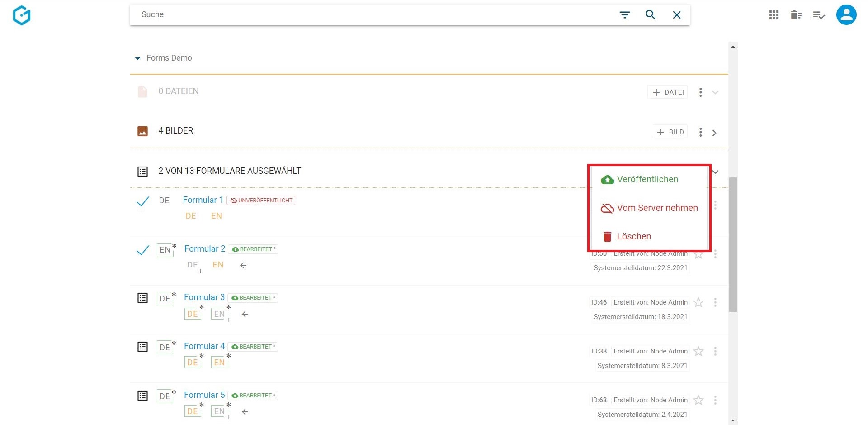The image size is (868, 425).
Task: Open three-dot menu for Formular 3
Action: (x=715, y=302)
